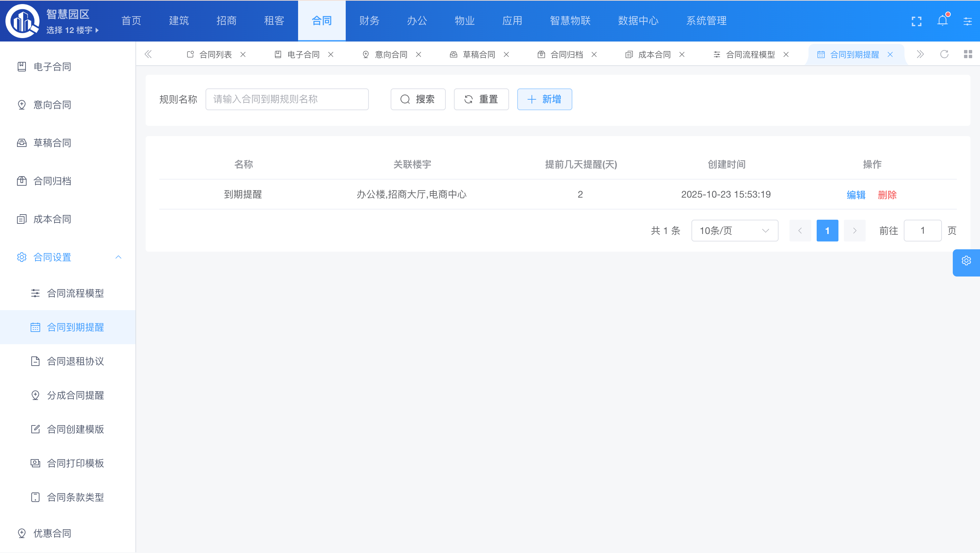Switch to the 合同流程模型 tab
980x553 pixels.
pyautogui.click(x=750, y=55)
